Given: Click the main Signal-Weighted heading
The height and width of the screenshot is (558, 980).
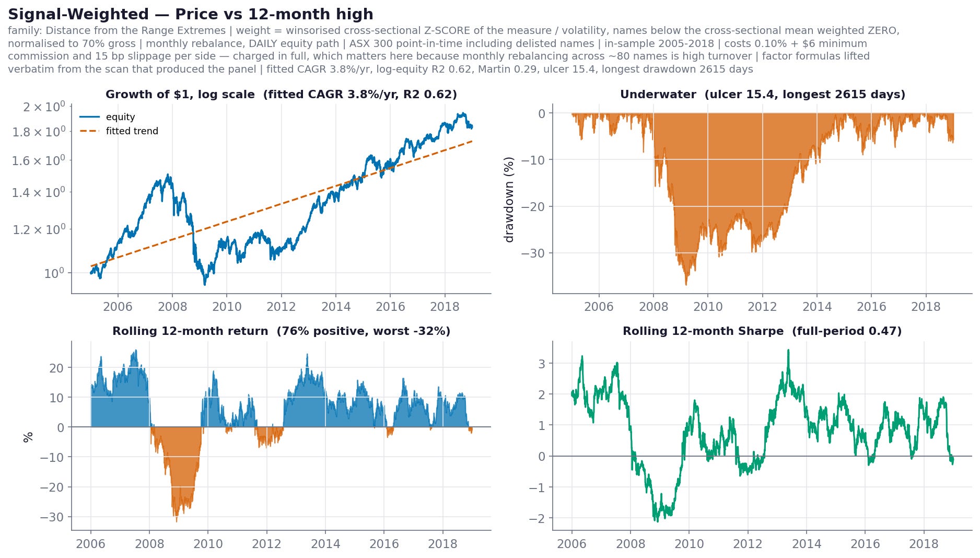Looking at the screenshot, I should click(x=191, y=14).
